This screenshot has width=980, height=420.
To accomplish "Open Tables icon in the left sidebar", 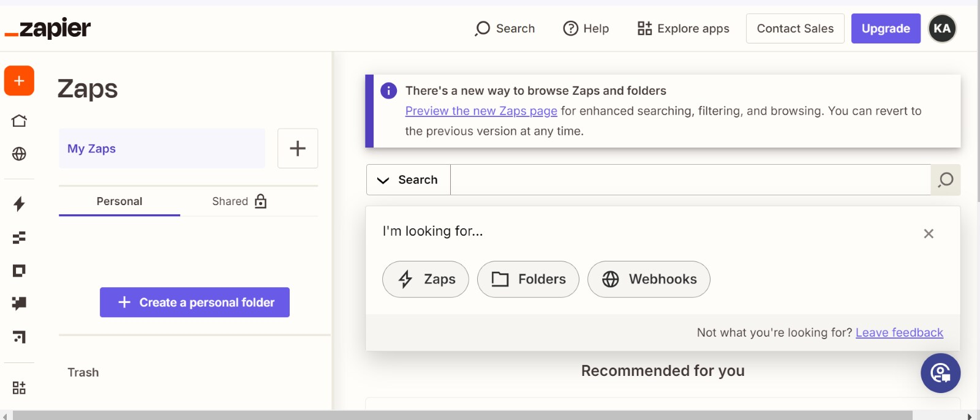I will click(x=19, y=238).
